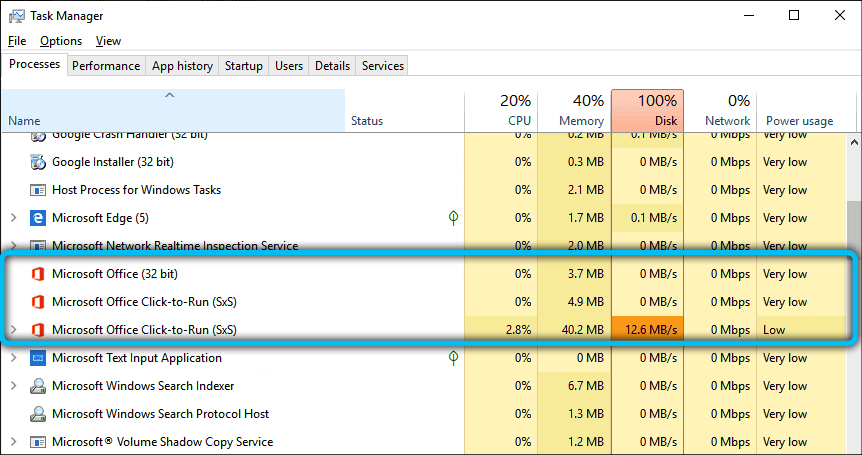The width and height of the screenshot is (862, 455).
Task: Switch to the Startup tab
Action: click(x=244, y=66)
